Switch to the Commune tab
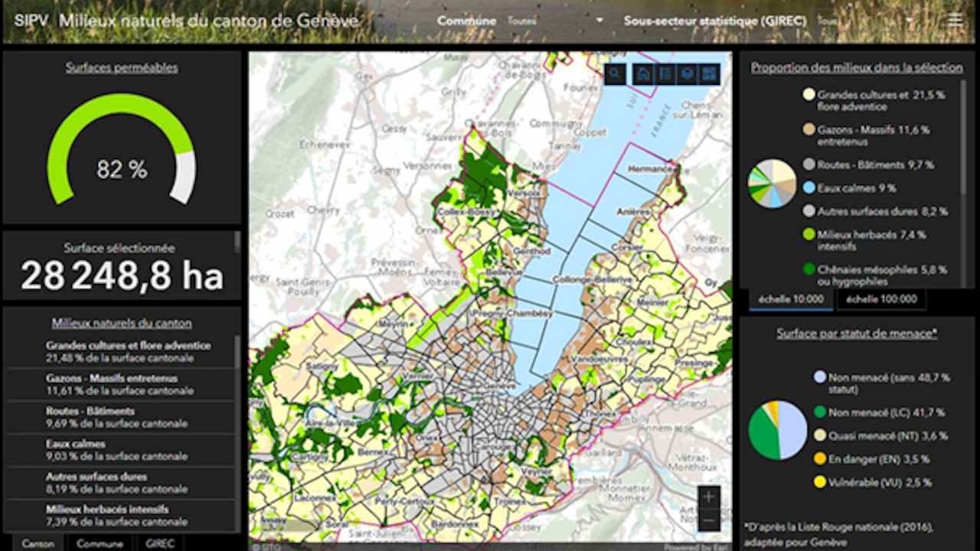980x551 pixels. tap(100, 543)
